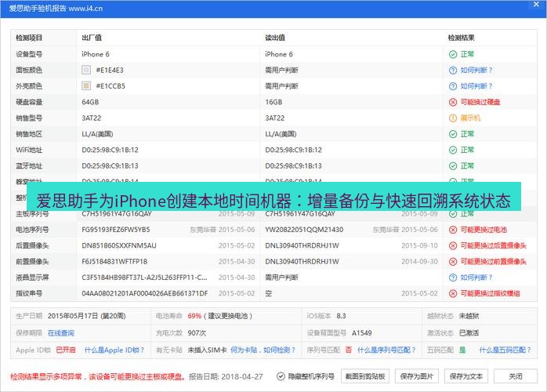Click red error icon in 前置摄像头 row

click(453, 261)
